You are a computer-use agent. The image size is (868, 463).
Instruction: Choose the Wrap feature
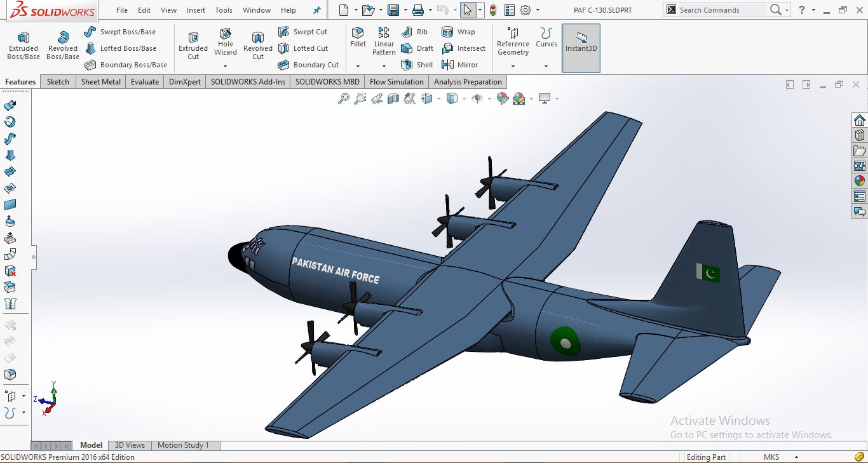(458, 32)
